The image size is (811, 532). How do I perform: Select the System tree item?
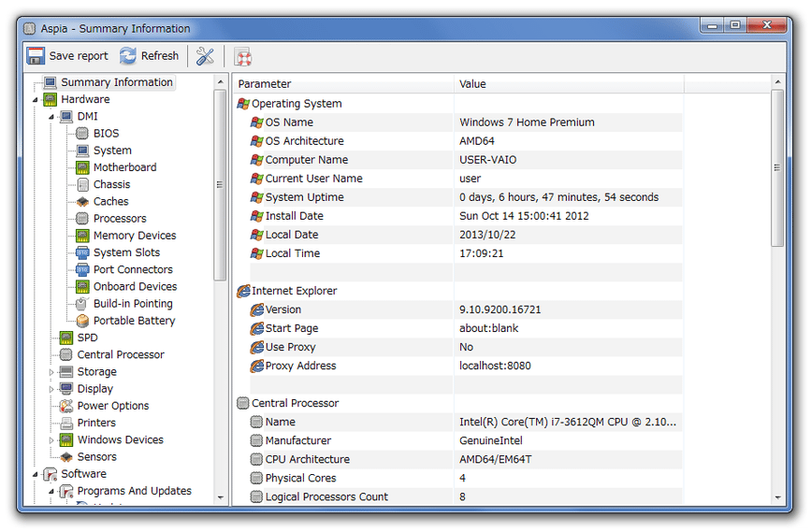(112, 151)
